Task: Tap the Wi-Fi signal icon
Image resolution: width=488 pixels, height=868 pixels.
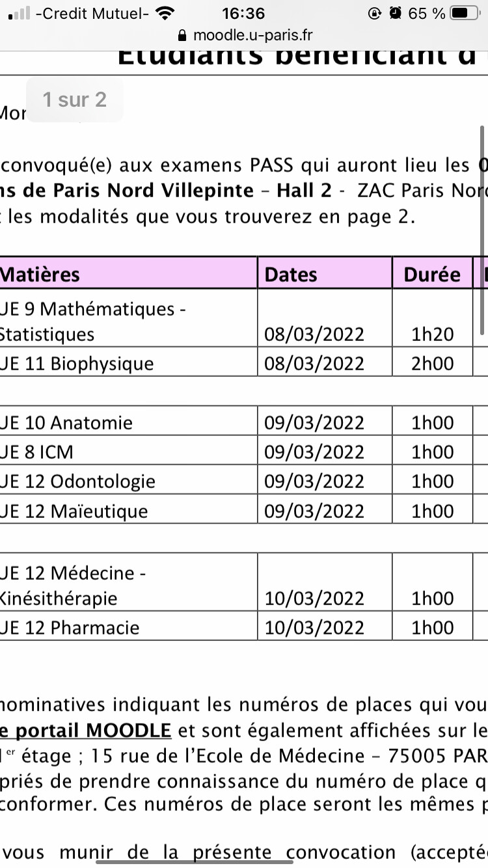Action: coord(166,13)
